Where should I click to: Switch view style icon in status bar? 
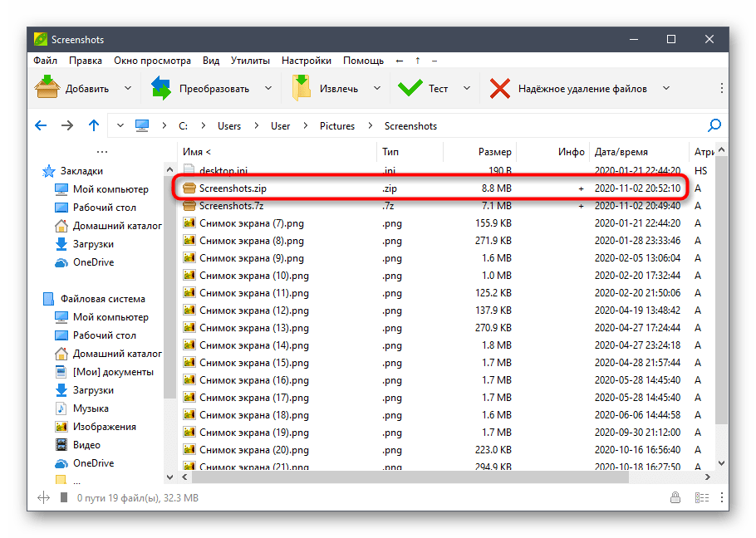[701, 497]
